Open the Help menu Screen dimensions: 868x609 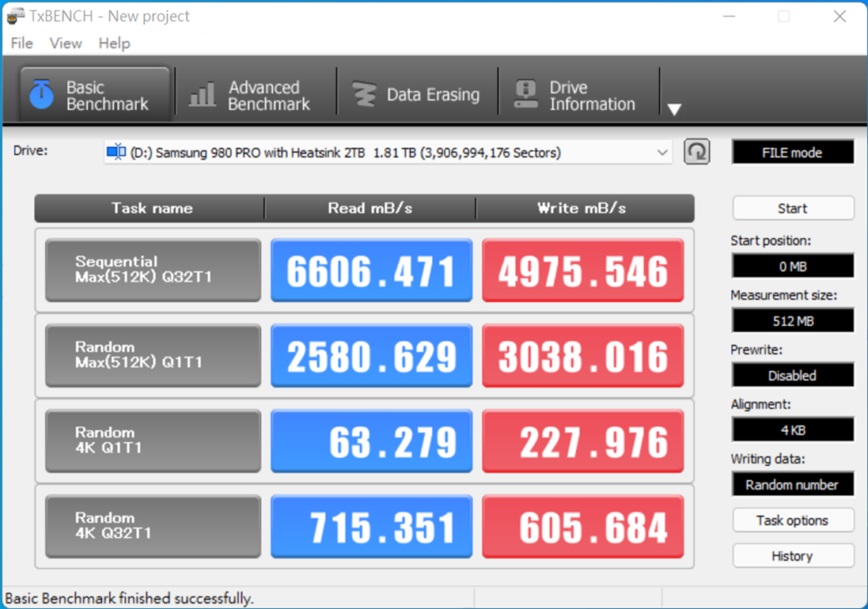point(114,43)
